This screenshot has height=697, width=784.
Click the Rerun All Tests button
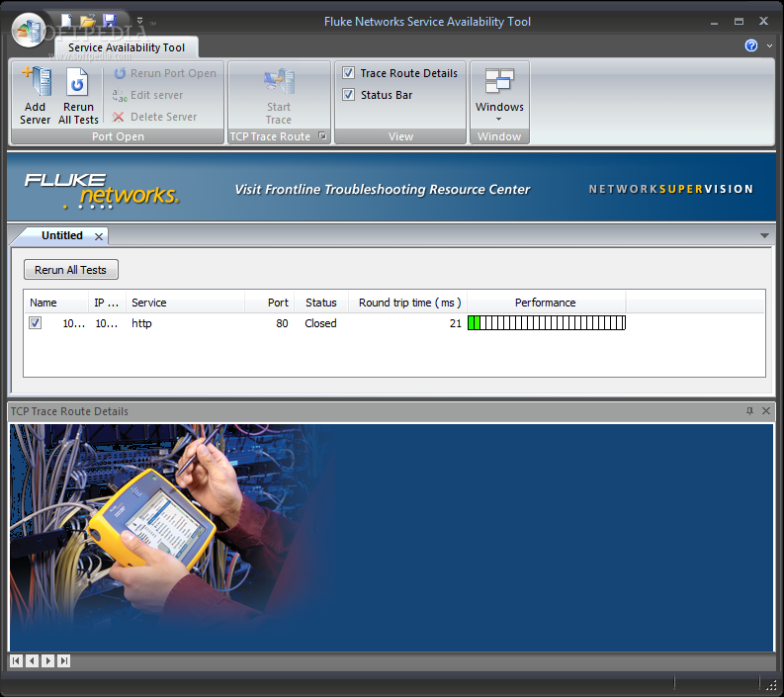pos(71,270)
